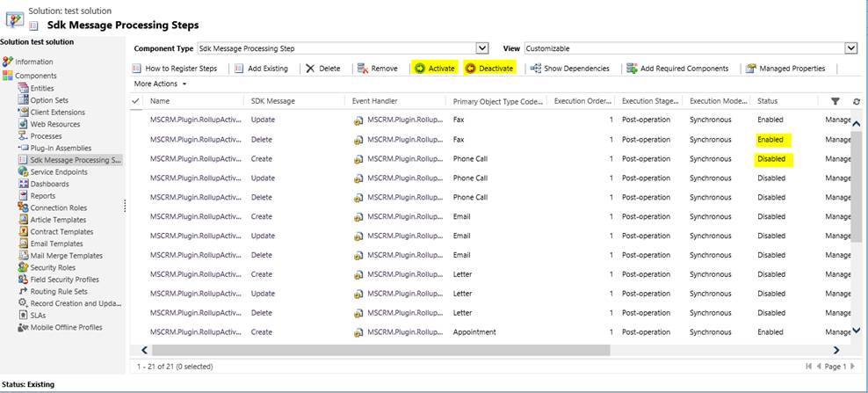
Task: Sort by Name column header
Action: click(160, 101)
